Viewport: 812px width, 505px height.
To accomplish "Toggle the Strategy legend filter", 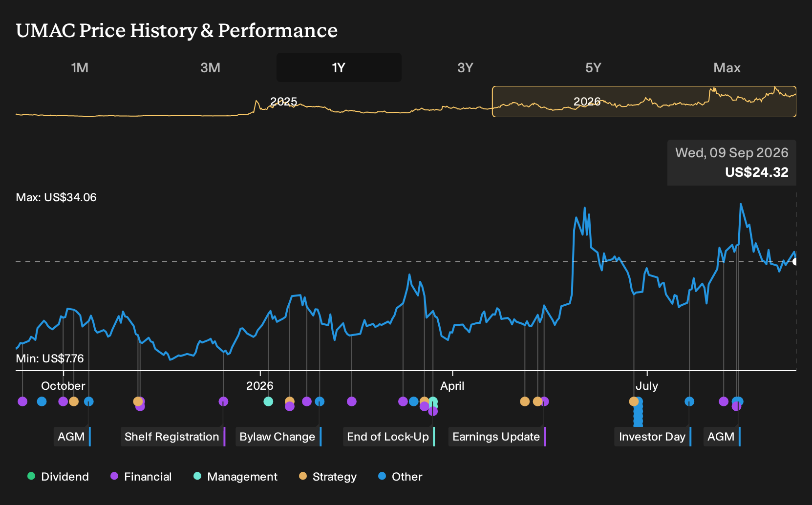I will coord(328,477).
